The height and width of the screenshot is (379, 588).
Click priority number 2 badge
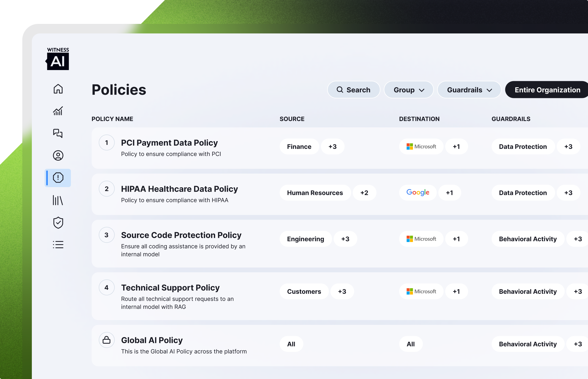(106, 189)
